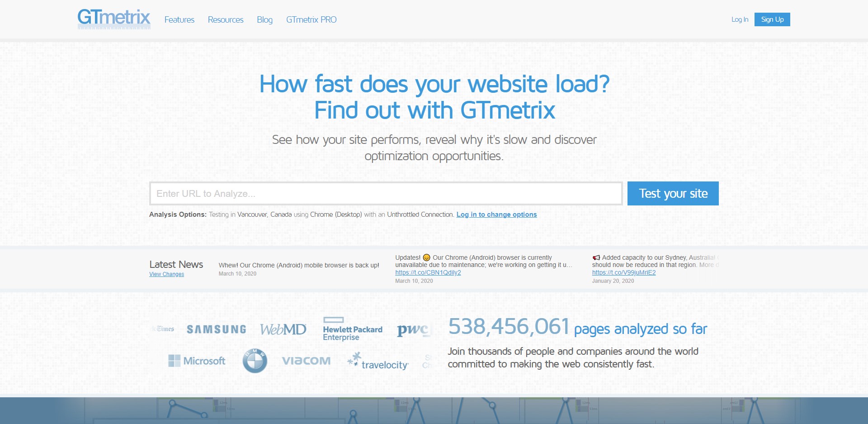
Task: Click the January 20, 2020 date
Action: point(613,281)
